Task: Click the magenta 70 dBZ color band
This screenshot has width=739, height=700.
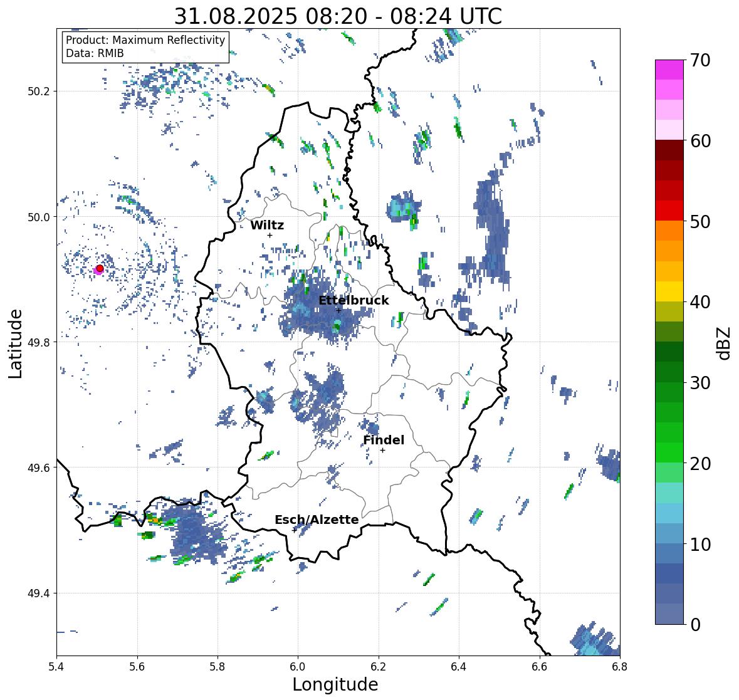Action: 669,70
